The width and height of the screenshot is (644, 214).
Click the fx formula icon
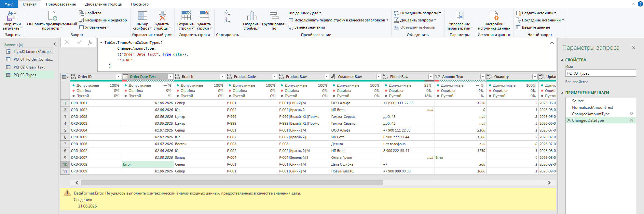pyautogui.click(x=90, y=42)
